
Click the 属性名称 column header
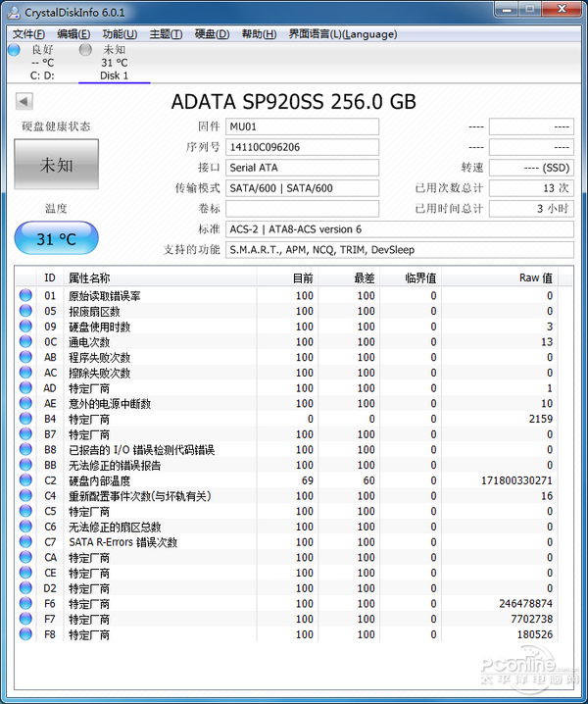click(161, 277)
